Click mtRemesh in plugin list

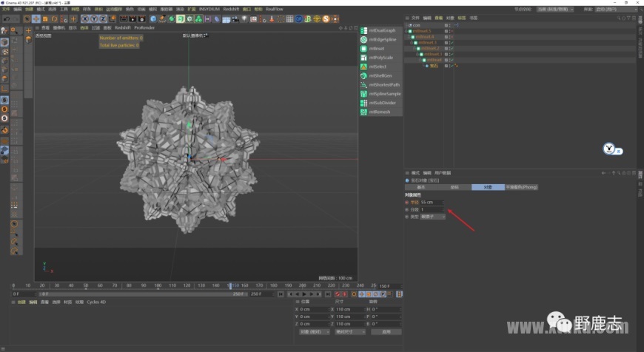(x=380, y=112)
